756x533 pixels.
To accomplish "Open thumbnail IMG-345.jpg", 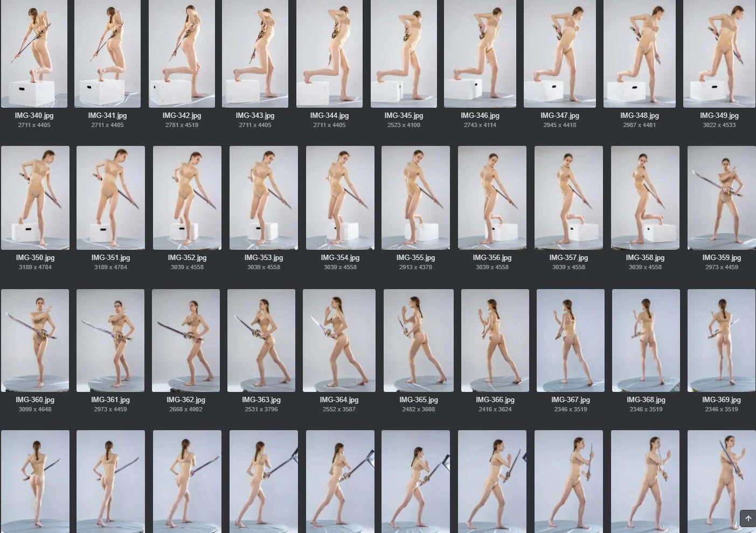I will (404, 54).
